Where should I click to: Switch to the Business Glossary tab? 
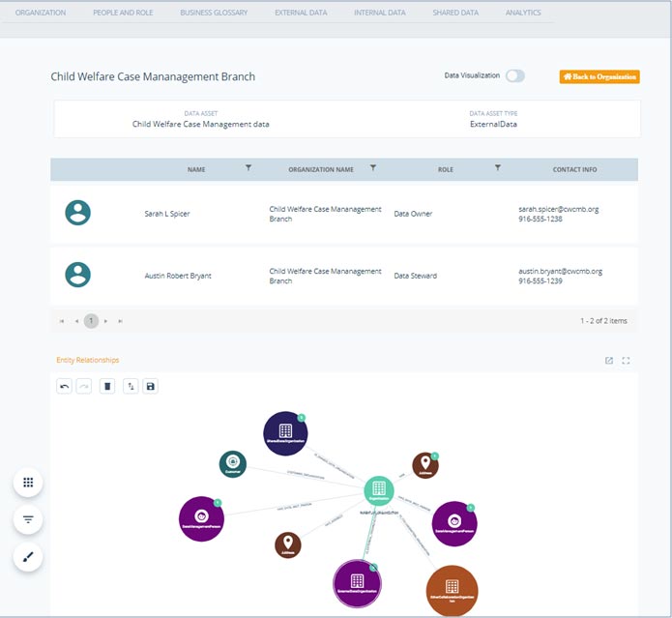pos(214,13)
